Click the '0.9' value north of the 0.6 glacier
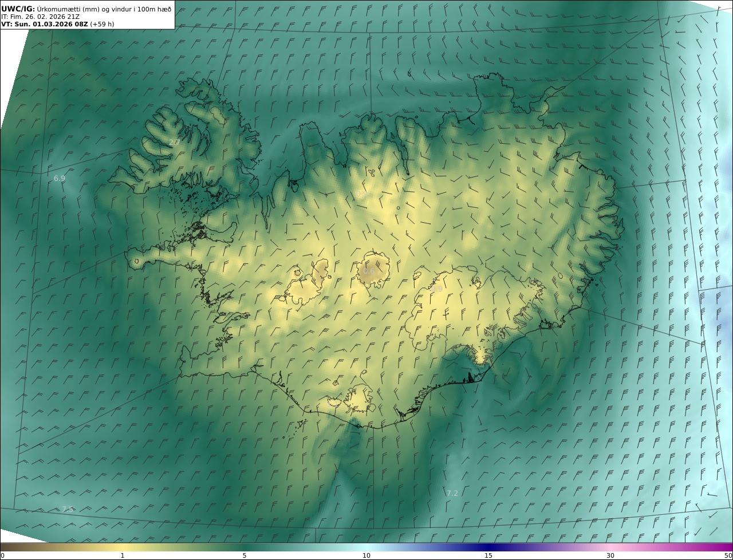Image resolution: width=733 pixels, height=560 pixels. (361, 194)
